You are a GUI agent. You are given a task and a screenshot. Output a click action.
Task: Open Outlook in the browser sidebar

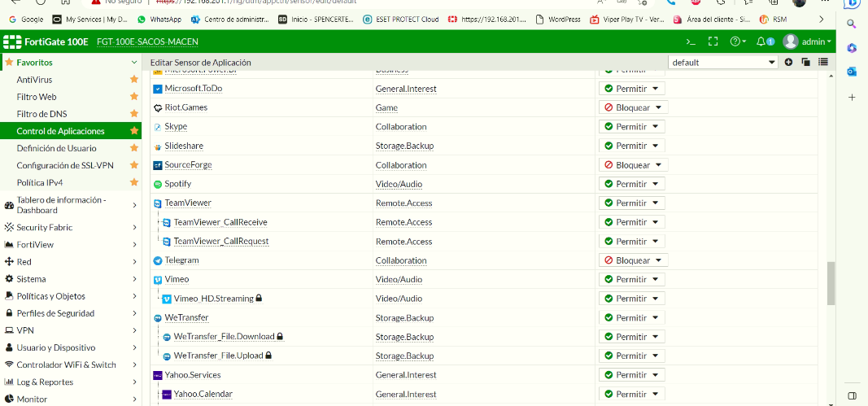pyautogui.click(x=852, y=72)
